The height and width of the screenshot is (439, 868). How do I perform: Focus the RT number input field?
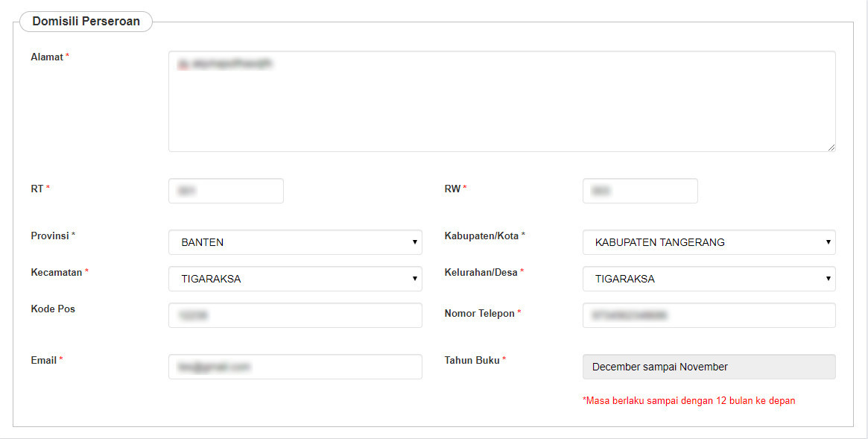coord(226,191)
